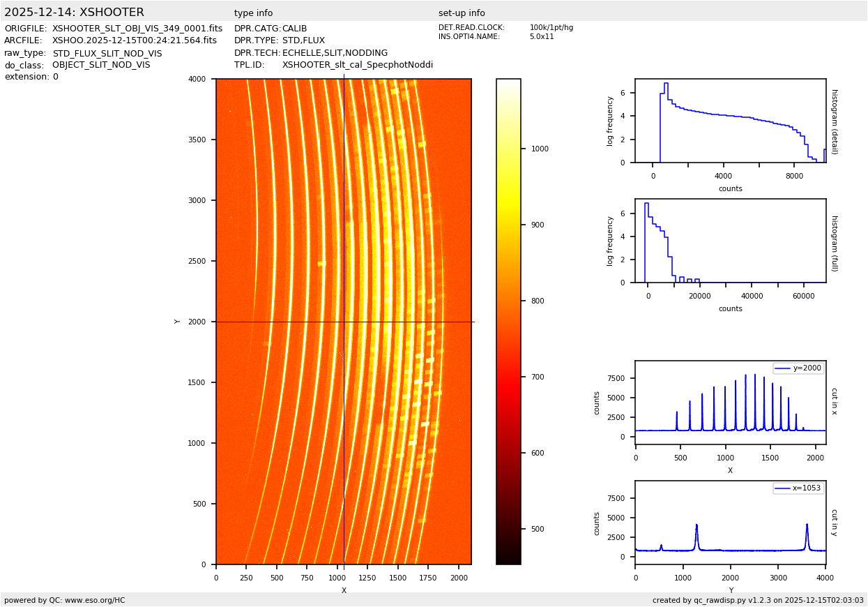
Task: Click the histogram (full) plot
Action: coord(730,241)
